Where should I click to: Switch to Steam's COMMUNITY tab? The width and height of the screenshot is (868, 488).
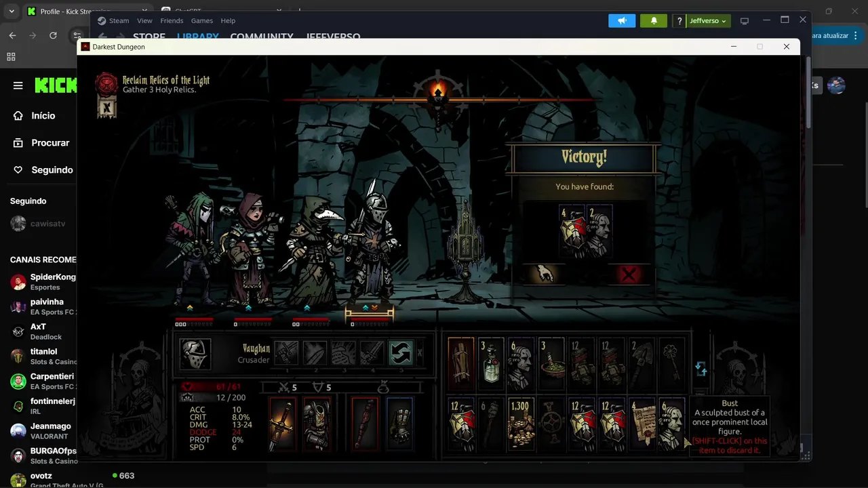click(262, 37)
